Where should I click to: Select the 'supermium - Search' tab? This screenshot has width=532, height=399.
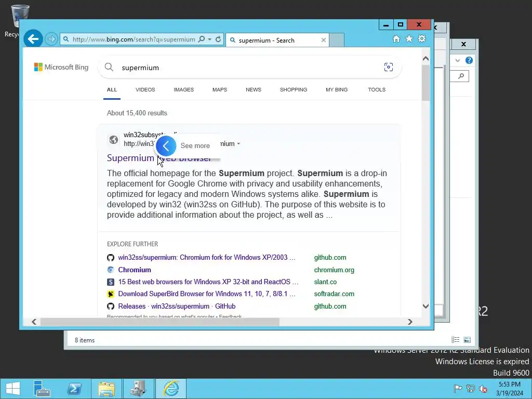click(277, 40)
